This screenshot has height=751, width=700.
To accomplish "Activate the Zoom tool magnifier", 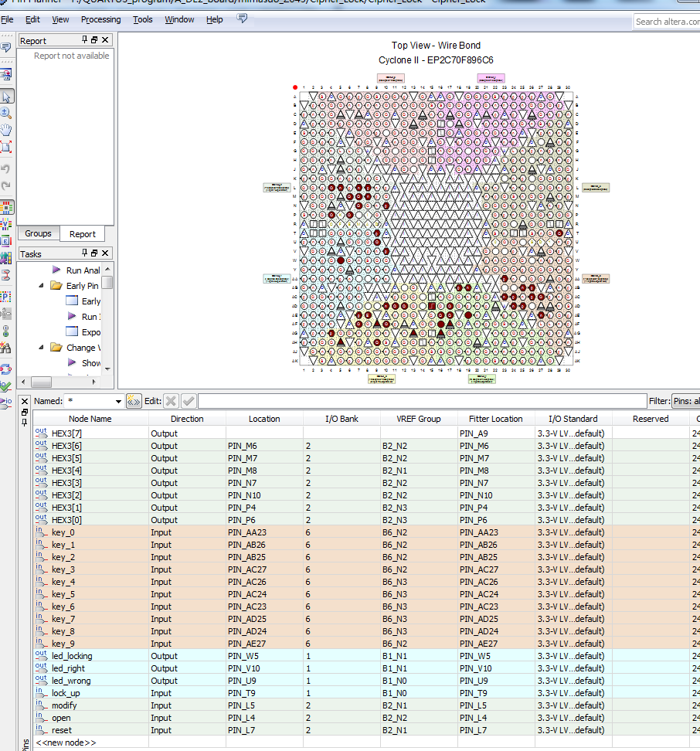I will click(6, 113).
